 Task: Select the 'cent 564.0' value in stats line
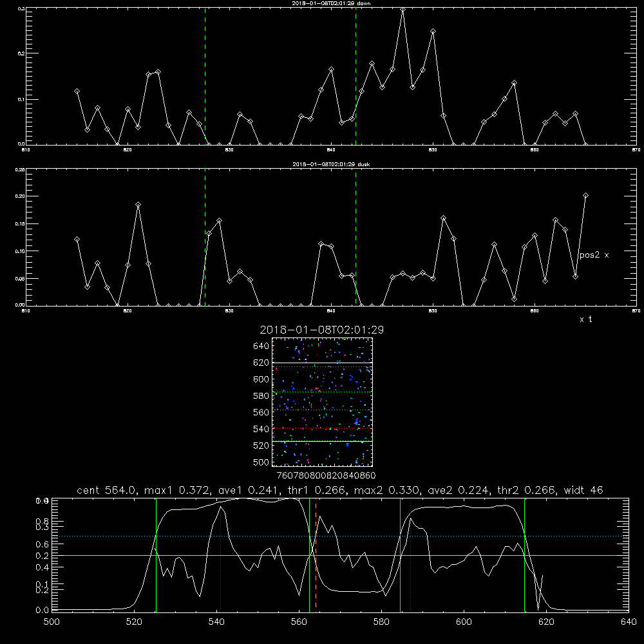click(106, 490)
